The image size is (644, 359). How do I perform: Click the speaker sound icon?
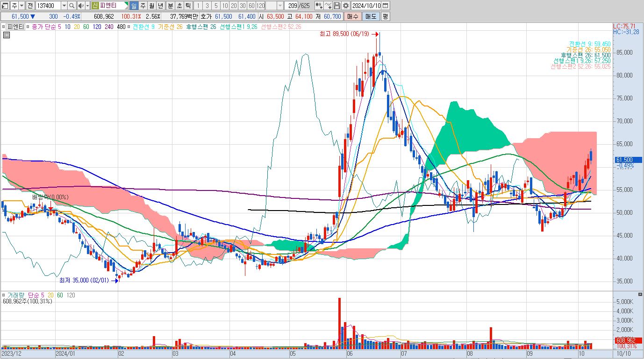80,6
